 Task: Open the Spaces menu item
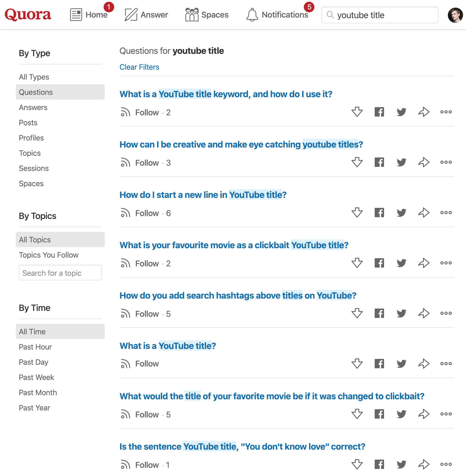[x=207, y=14]
